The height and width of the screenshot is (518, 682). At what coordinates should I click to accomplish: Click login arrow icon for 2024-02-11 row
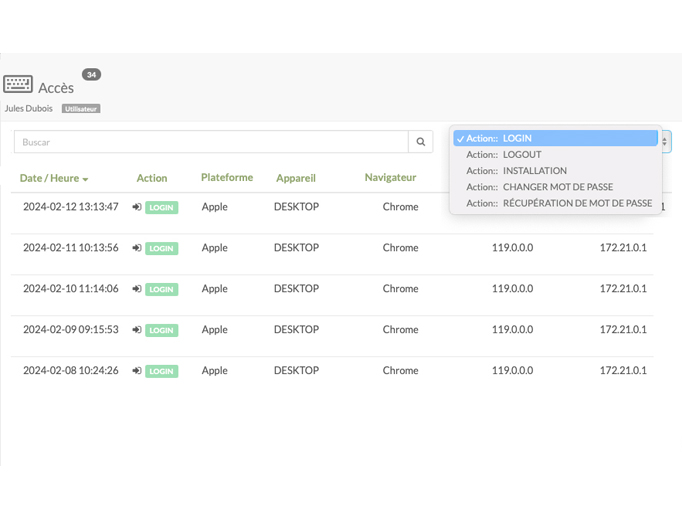click(137, 248)
